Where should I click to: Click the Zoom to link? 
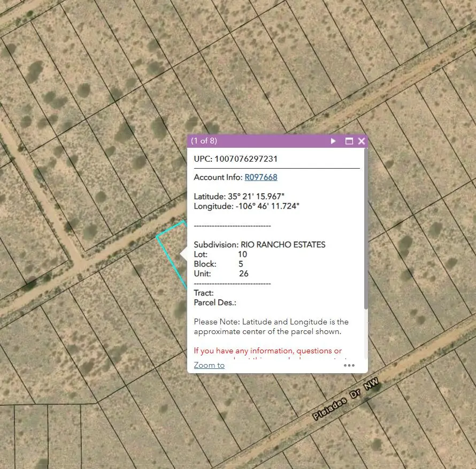point(209,365)
